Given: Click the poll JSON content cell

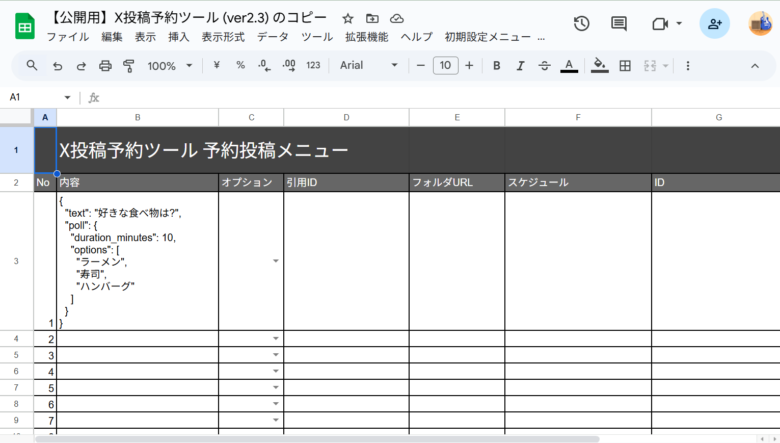Looking at the screenshot, I should pos(137,261).
